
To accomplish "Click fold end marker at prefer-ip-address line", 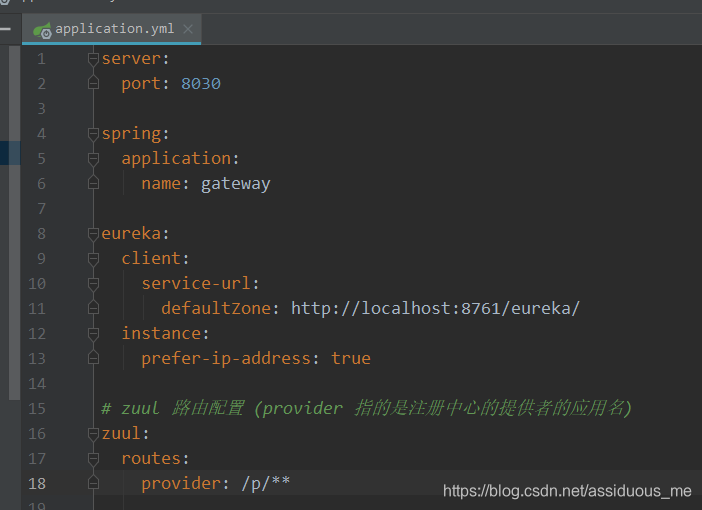I will [93, 358].
